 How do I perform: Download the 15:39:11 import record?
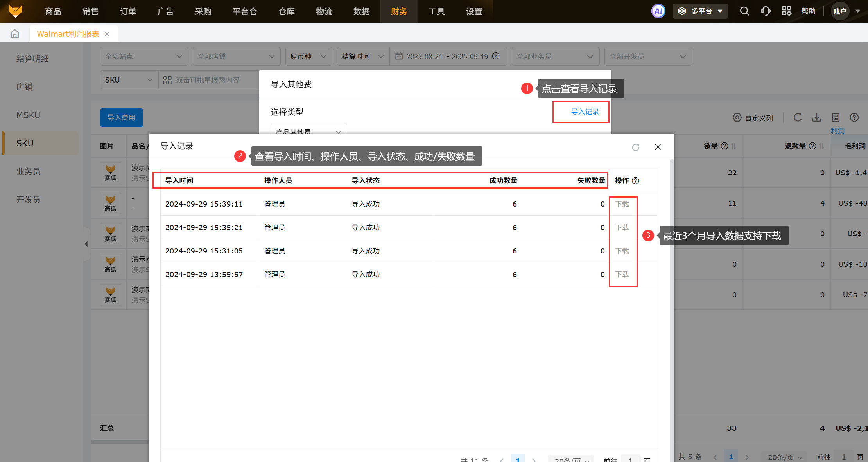(622, 204)
